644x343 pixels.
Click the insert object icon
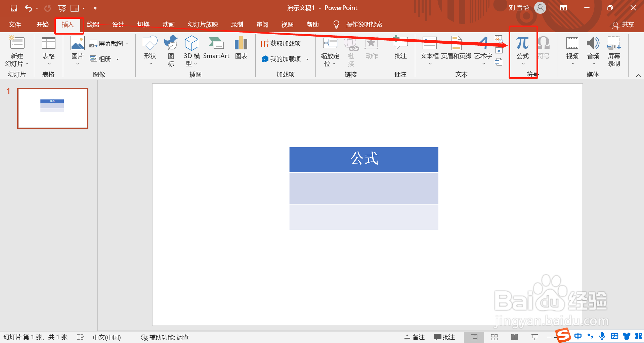499,62
